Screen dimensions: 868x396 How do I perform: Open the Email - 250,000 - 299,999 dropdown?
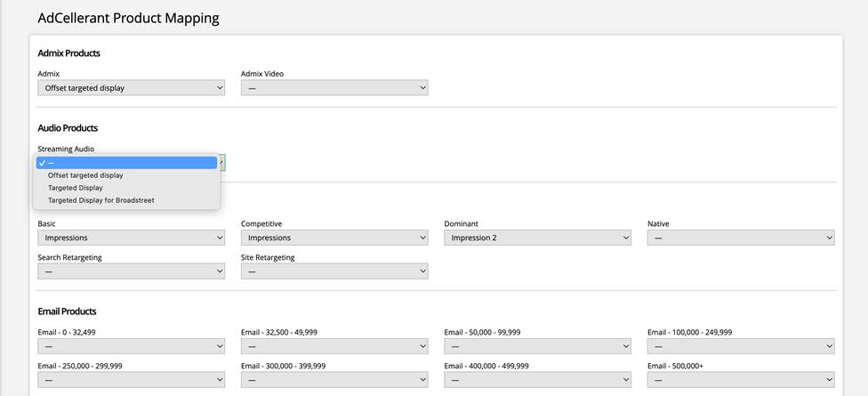pyautogui.click(x=131, y=380)
